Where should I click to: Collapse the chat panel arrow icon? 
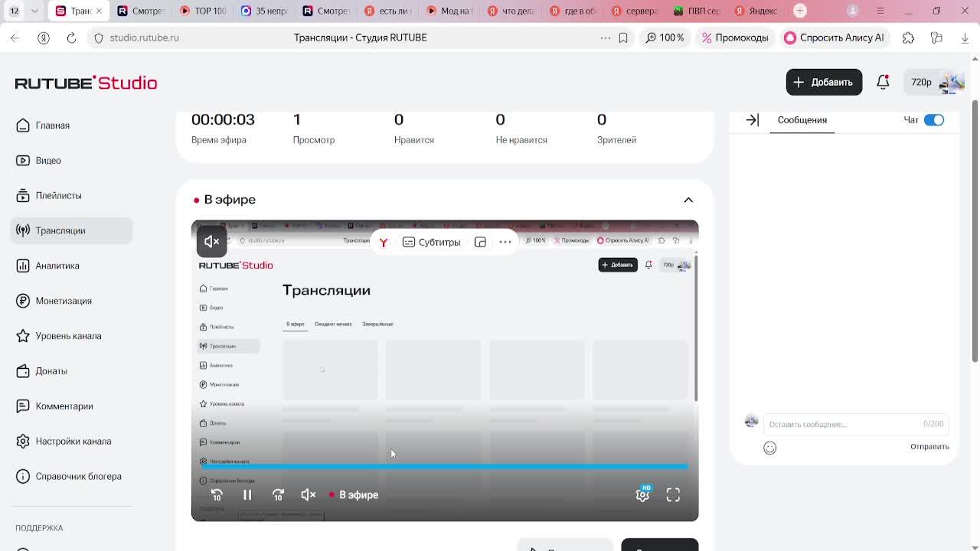pyautogui.click(x=752, y=120)
